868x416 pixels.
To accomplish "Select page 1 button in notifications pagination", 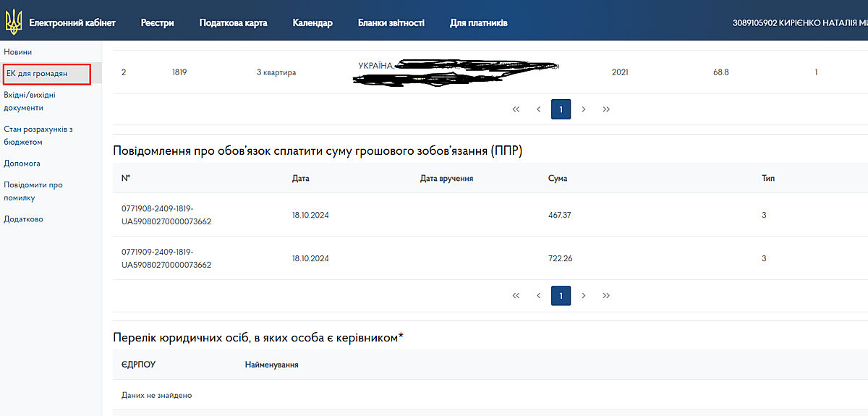I will [561, 295].
